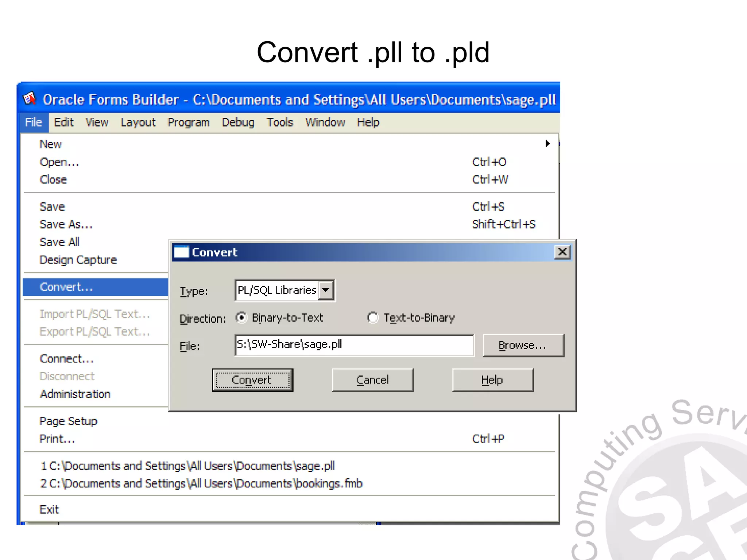
Task: Choose Connect... menu item
Action: point(96,358)
